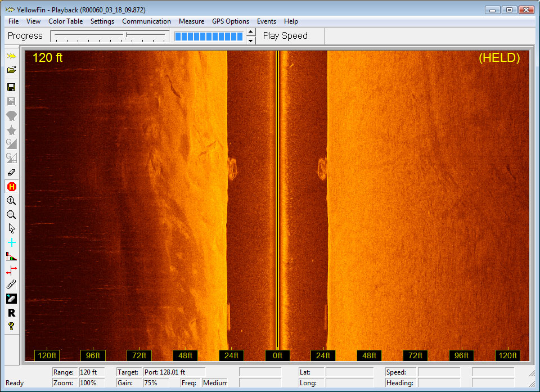The height and width of the screenshot is (392, 540).
Task: Open the Color Table menu
Action: (x=65, y=21)
